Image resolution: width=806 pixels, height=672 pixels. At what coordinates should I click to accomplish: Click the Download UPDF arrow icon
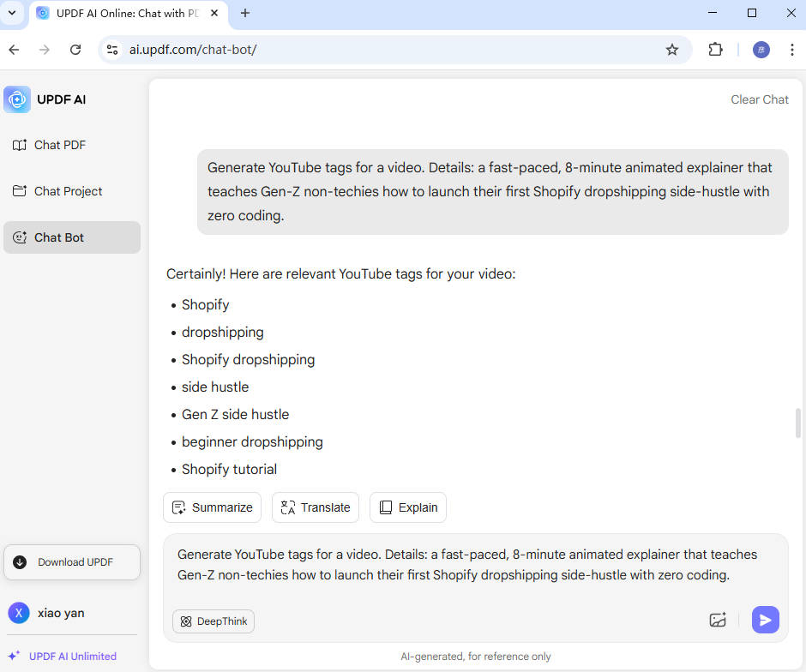coord(20,562)
